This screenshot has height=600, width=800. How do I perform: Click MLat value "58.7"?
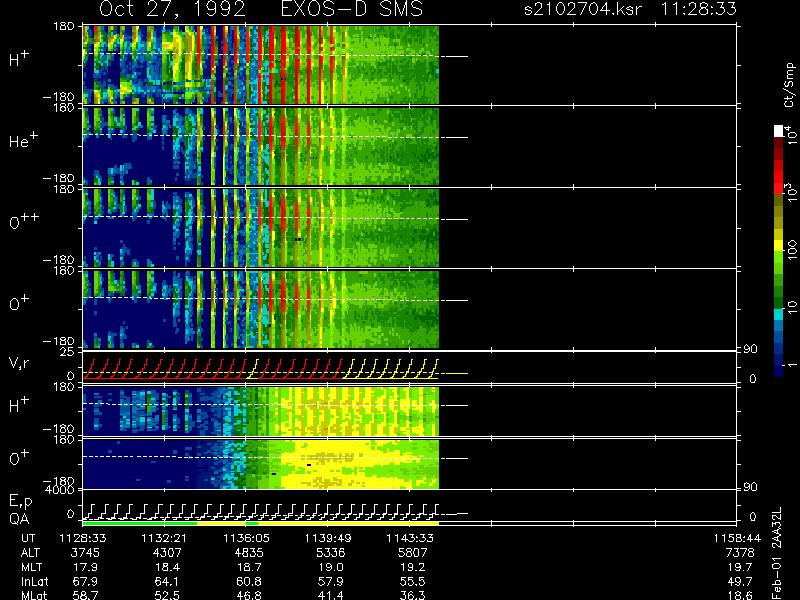tap(86, 595)
